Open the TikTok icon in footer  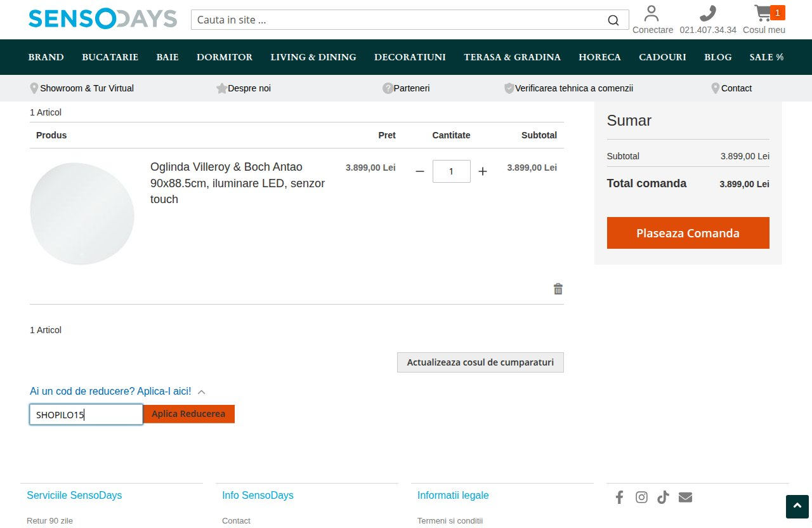pyautogui.click(x=663, y=497)
